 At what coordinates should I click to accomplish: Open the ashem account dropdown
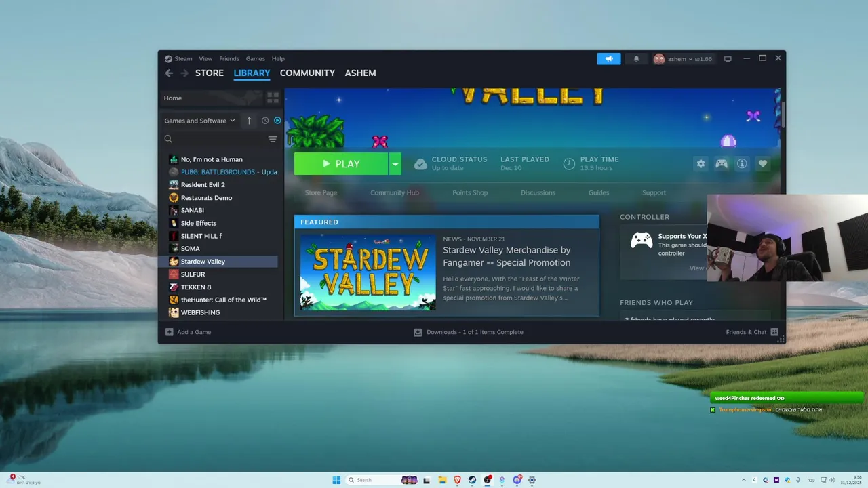click(683, 59)
